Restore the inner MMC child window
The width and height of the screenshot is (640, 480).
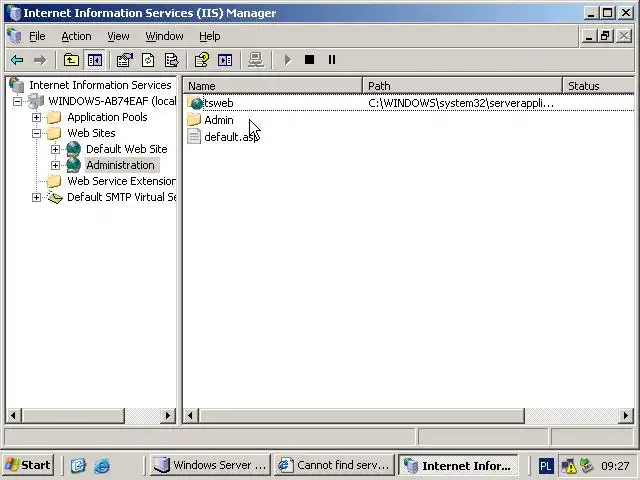pos(605,36)
